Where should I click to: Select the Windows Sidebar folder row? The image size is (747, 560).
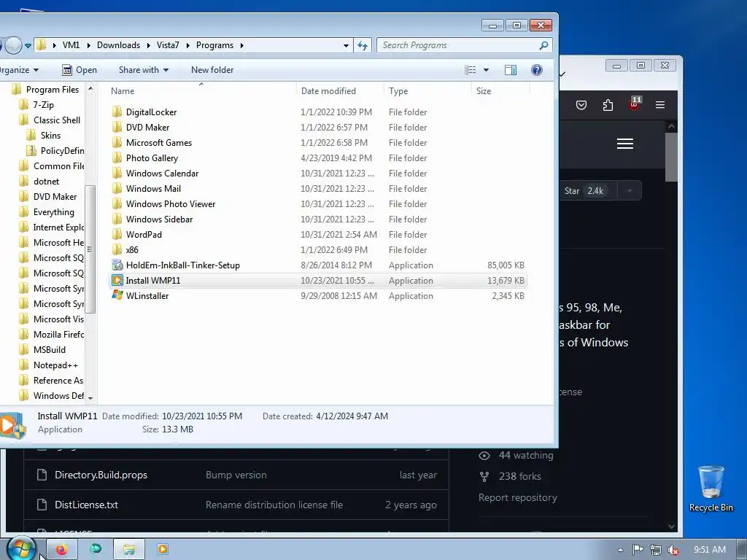tap(318, 219)
